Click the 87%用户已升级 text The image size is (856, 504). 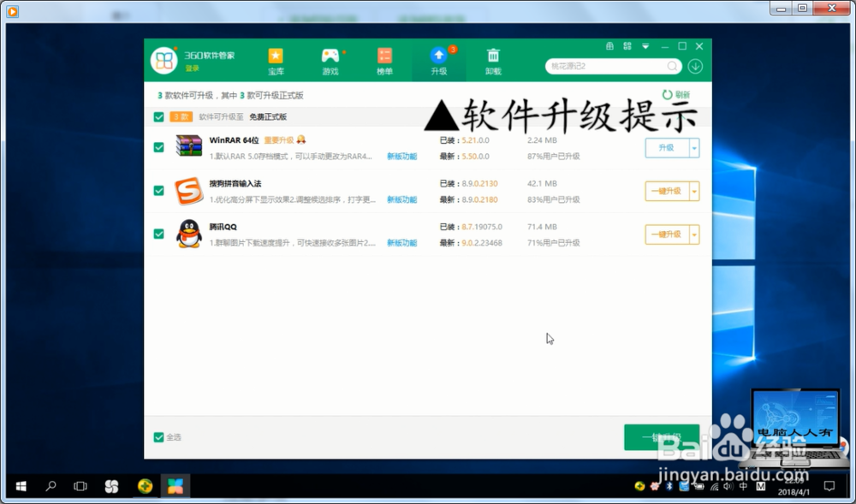coord(554,156)
